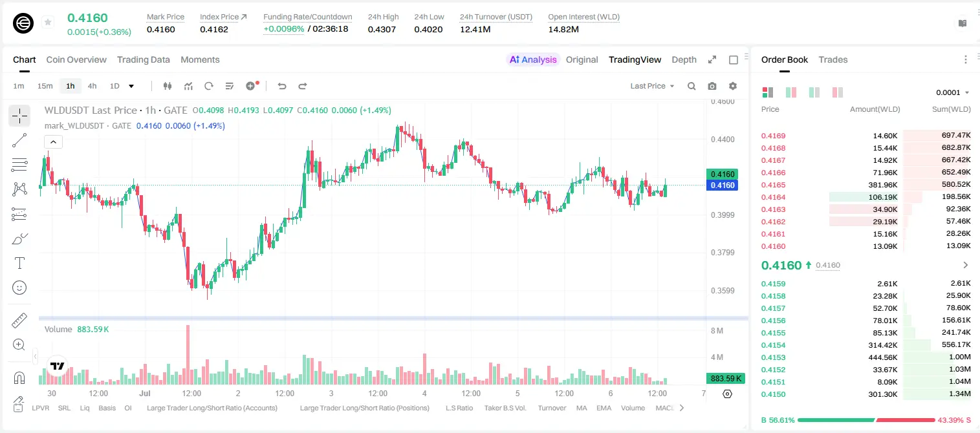980x433 pixels.
Task: Take a chart snapshot with camera icon
Action: tap(712, 86)
